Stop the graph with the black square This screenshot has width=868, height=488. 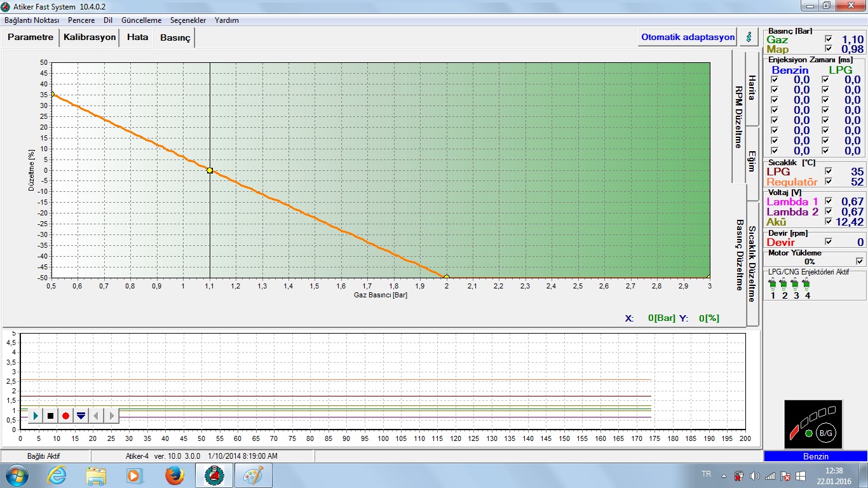pos(51,416)
